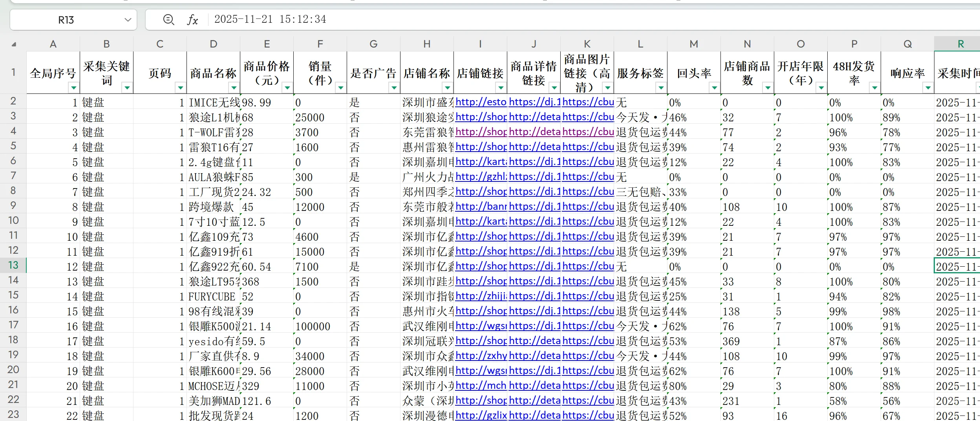Select column R header
Viewport: 980px width, 421px height.
[x=957, y=44]
